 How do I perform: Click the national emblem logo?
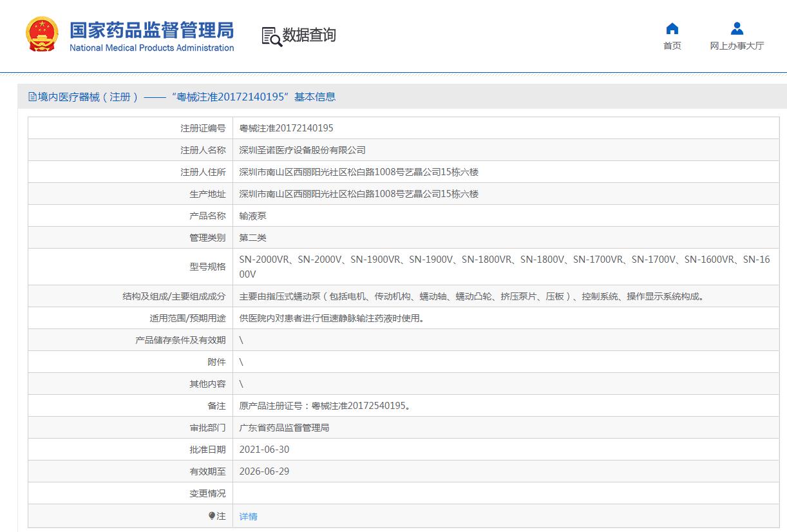point(42,34)
